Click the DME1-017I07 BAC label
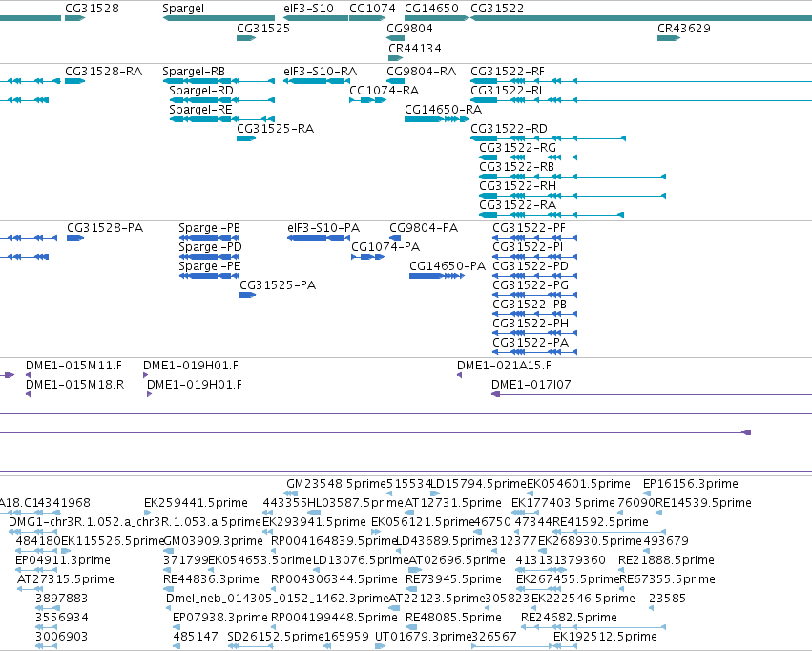The image size is (812, 651). tap(531, 385)
